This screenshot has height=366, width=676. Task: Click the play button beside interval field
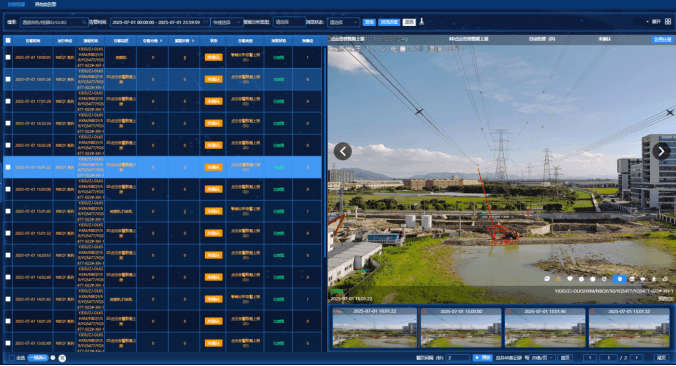tap(482, 358)
